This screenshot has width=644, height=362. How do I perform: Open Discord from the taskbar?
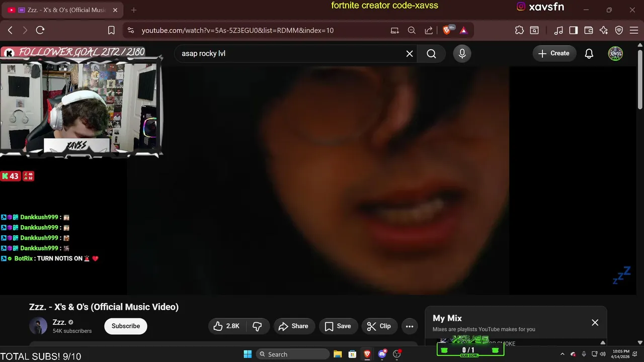click(382, 354)
